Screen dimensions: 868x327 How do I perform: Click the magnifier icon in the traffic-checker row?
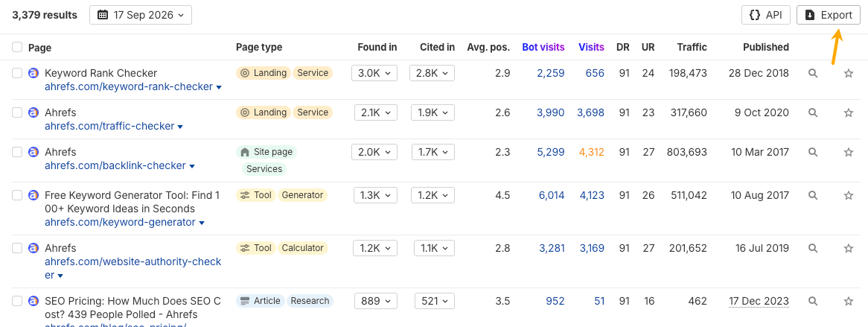click(x=813, y=112)
